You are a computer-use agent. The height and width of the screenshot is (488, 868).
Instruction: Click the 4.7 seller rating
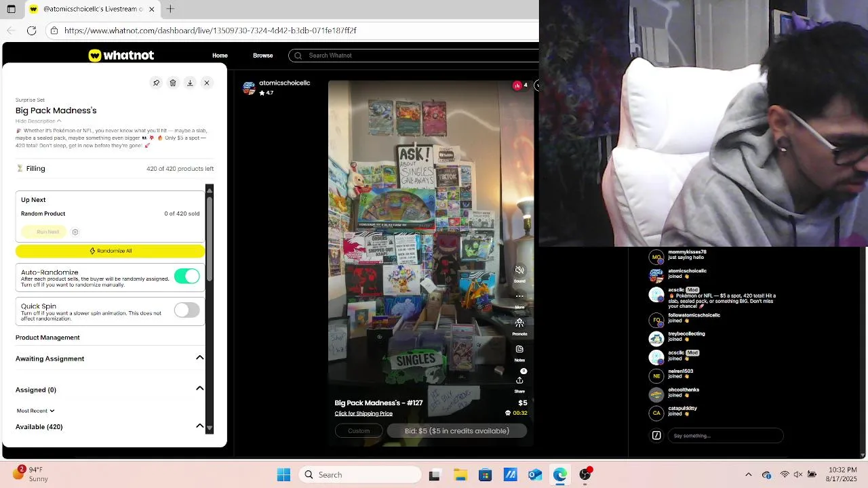(x=267, y=93)
